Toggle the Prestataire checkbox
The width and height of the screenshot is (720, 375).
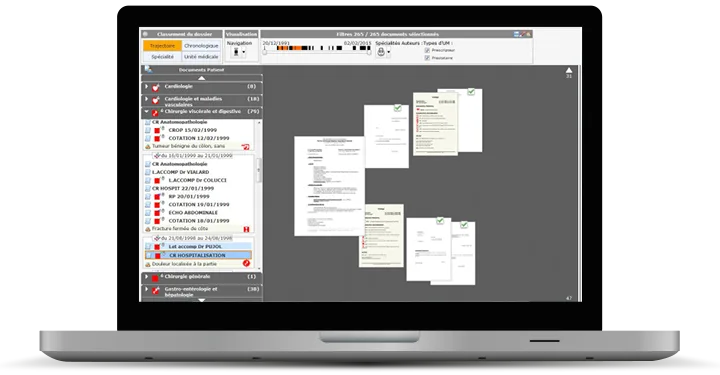pyautogui.click(x=427, y=58)
